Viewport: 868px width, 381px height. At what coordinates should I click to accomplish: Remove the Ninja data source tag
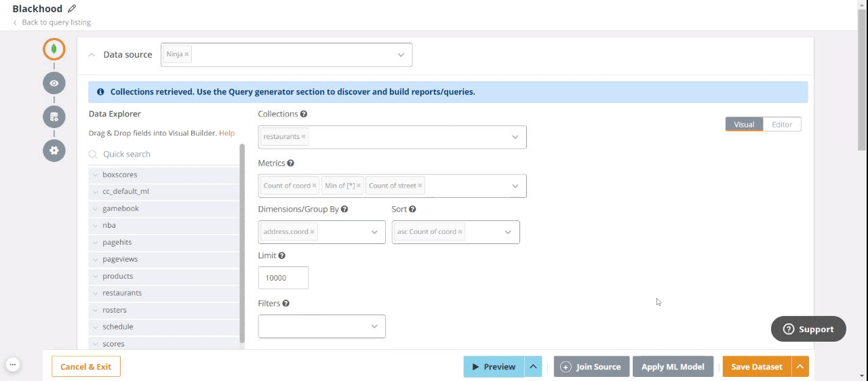[186, 55]
